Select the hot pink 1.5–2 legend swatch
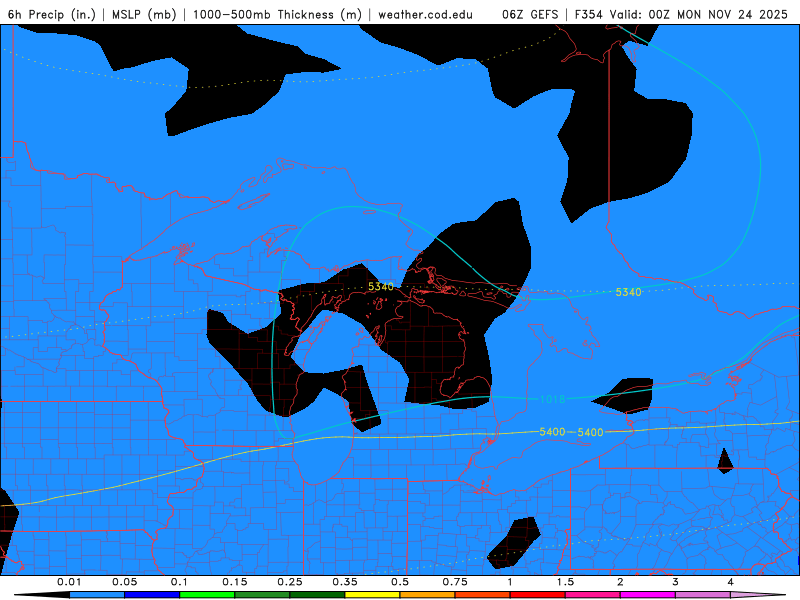The height and width of the screenshot is (600, 800). click(593, 595)
